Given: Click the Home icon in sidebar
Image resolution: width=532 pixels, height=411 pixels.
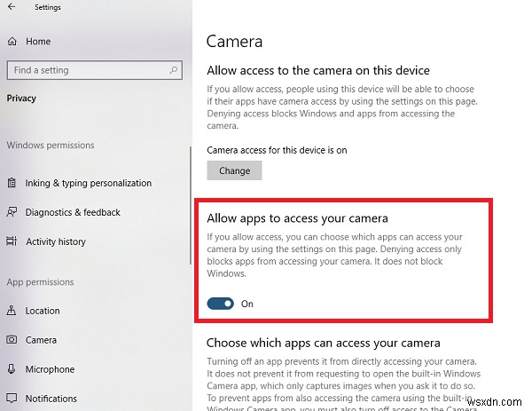Looking at the screenshot, I should 12,41.
